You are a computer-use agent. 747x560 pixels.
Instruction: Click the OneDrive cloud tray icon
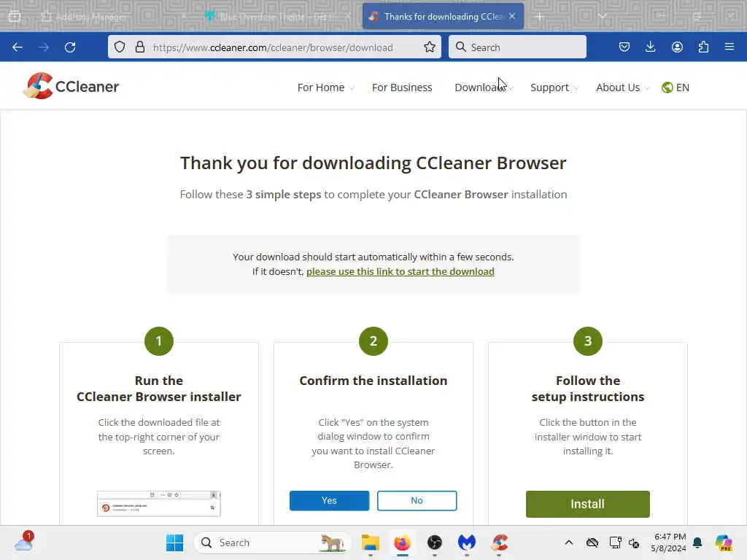(x=592, y=542)
